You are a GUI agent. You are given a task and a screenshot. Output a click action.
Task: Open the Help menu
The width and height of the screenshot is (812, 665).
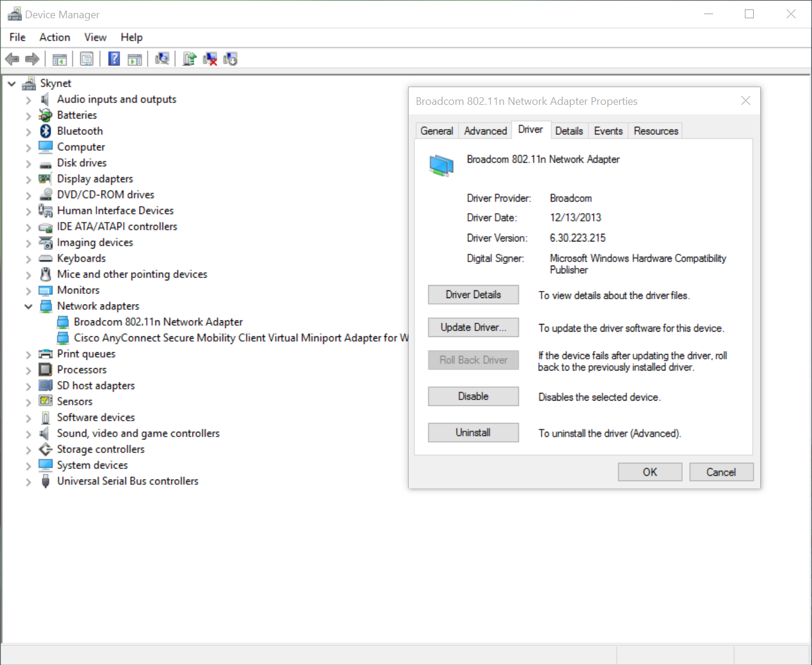(132, 37)
